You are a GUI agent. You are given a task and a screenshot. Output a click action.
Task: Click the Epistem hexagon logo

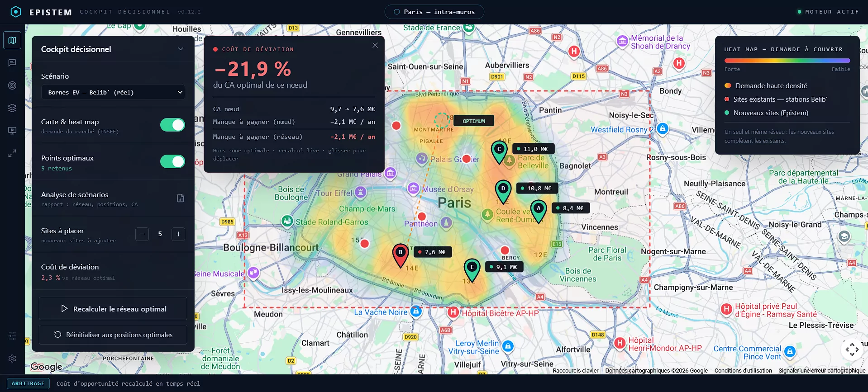pyautogui.click(x=16, y=12)
